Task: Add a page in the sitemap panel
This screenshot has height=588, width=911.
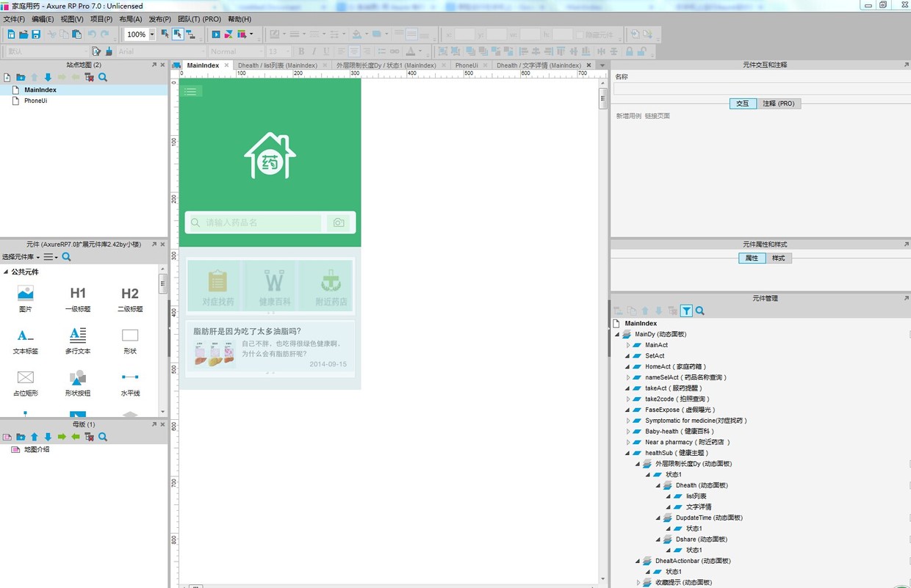Action: [x=7, y=77]
